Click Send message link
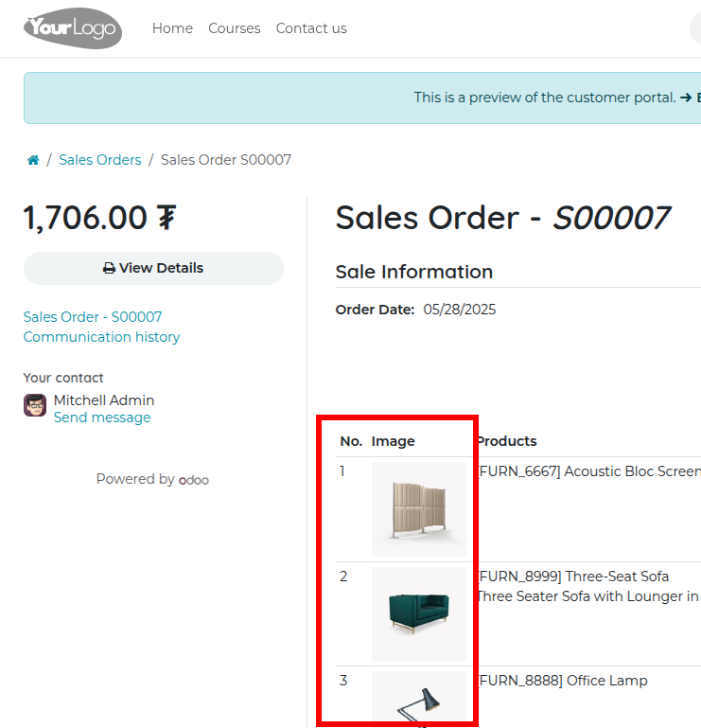The width and height of the screenshot is (701, 728). point(102,417)
